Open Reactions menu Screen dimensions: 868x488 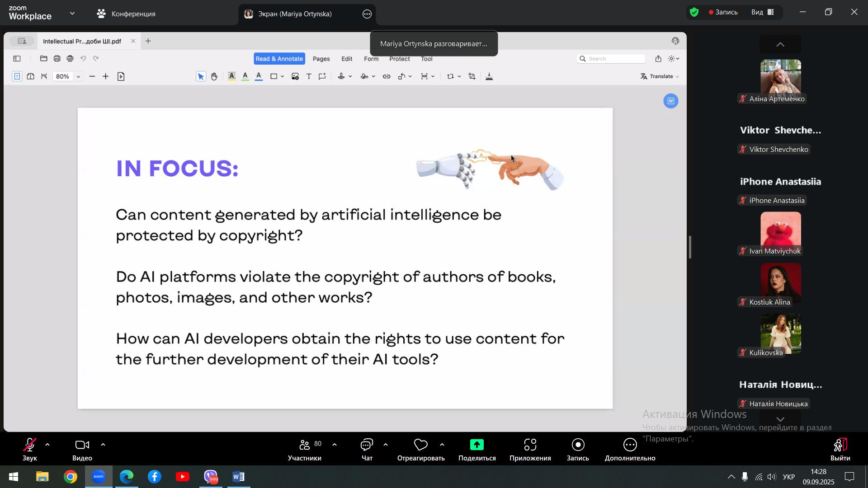421,450
